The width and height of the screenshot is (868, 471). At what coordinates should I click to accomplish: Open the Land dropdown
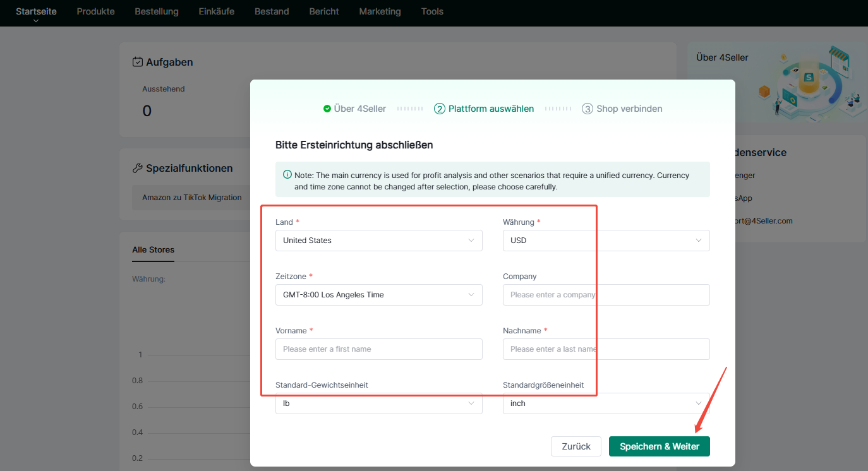(378, 241)
